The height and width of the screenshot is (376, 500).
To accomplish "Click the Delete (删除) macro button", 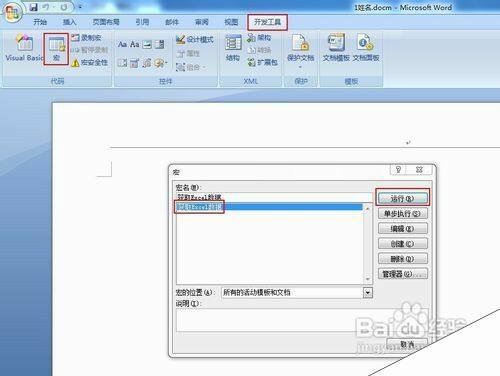I will click(x=402, y=259).
